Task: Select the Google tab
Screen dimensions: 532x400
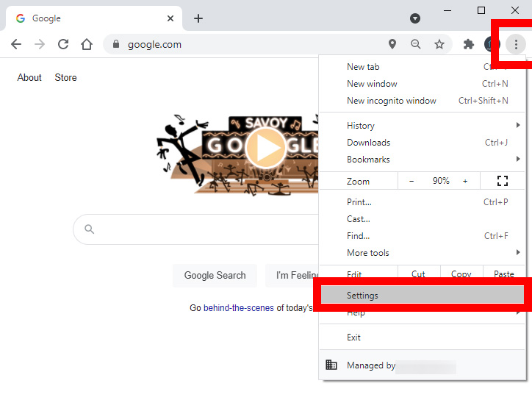Action: click(94, 18)
